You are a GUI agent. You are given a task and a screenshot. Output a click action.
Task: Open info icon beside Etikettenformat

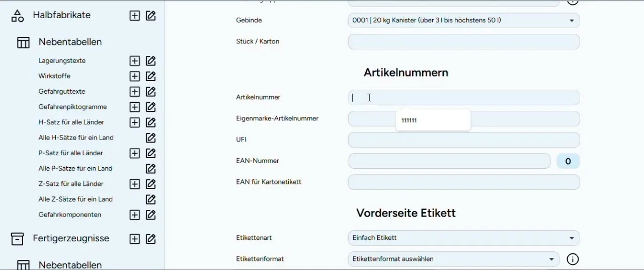573,259
